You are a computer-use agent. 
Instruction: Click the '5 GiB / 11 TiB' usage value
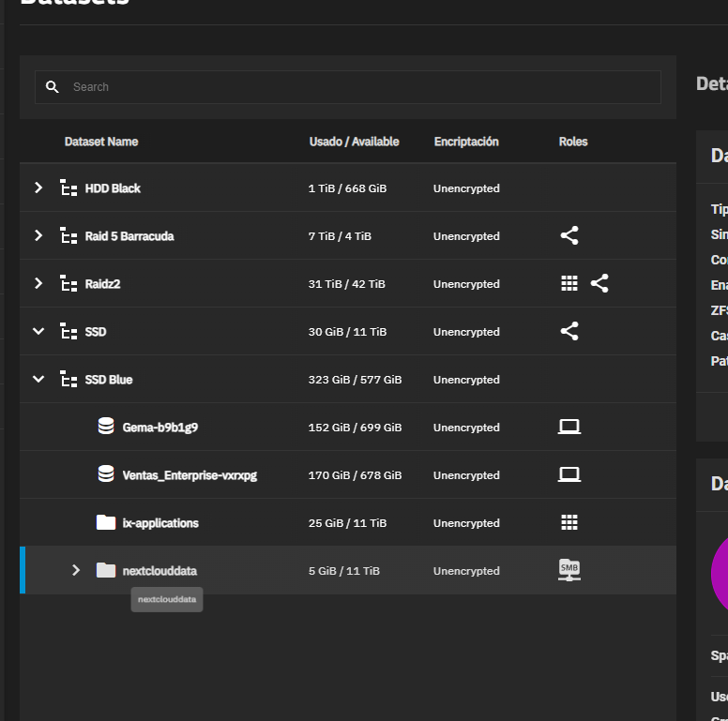[x=344, y=571]
